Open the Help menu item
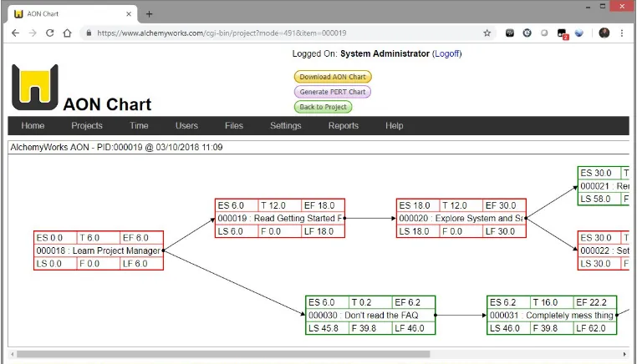This screenshot has width=637, height=364. [x=394, y=126]
